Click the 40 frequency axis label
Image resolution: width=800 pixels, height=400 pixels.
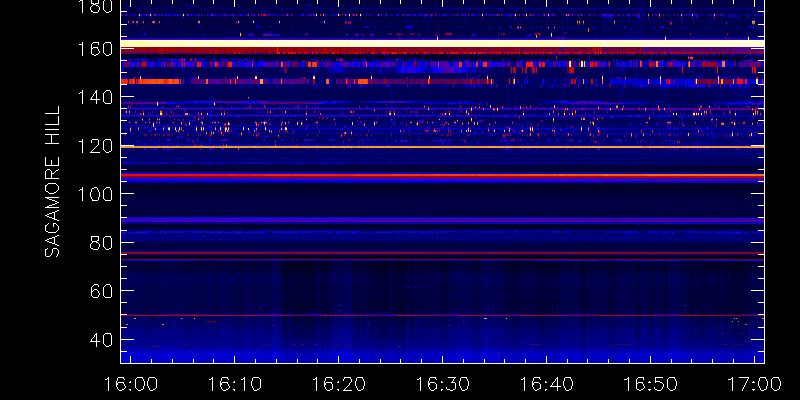[102, 339]
